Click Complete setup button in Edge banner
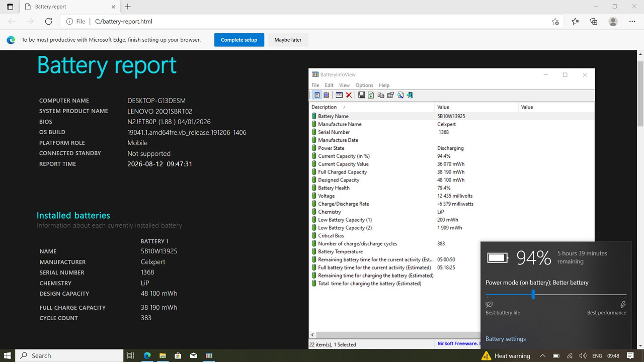The width and height of the screenshot is (644, 362). [239, 40]
